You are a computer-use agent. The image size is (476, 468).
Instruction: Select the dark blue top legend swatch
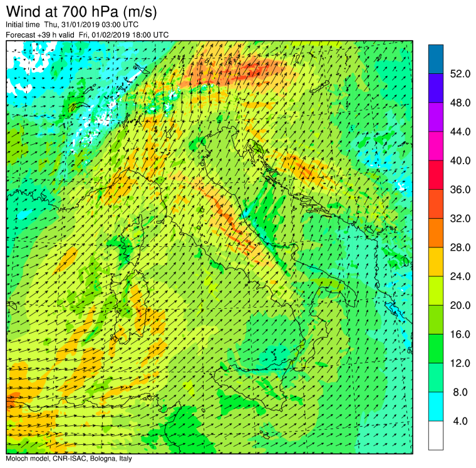(436, 60)
